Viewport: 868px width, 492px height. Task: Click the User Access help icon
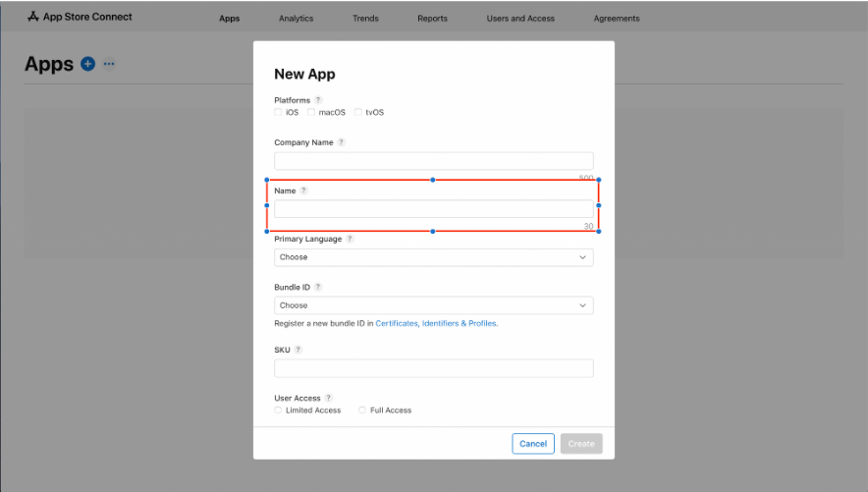(329, 398)
